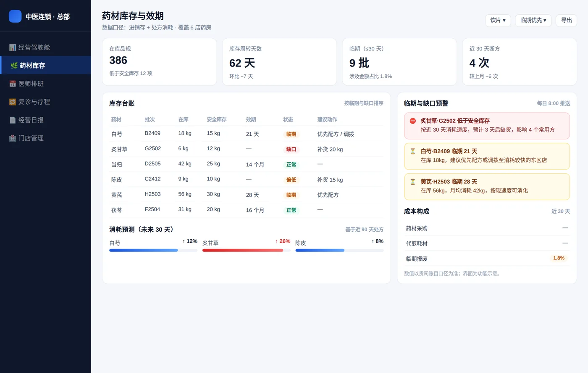Screen dimensions: 588x373
Task: Click the 陈皮 forecast progress bar
Action: pos(339,250)
